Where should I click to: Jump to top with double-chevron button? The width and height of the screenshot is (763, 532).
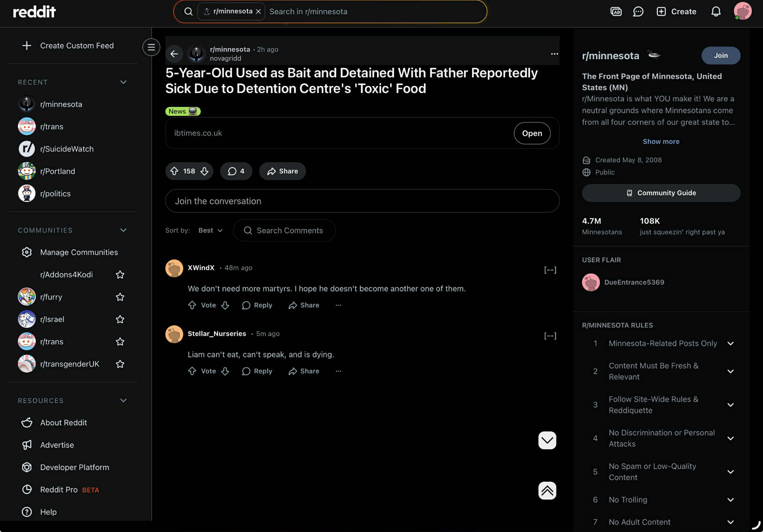coord(547,490)
